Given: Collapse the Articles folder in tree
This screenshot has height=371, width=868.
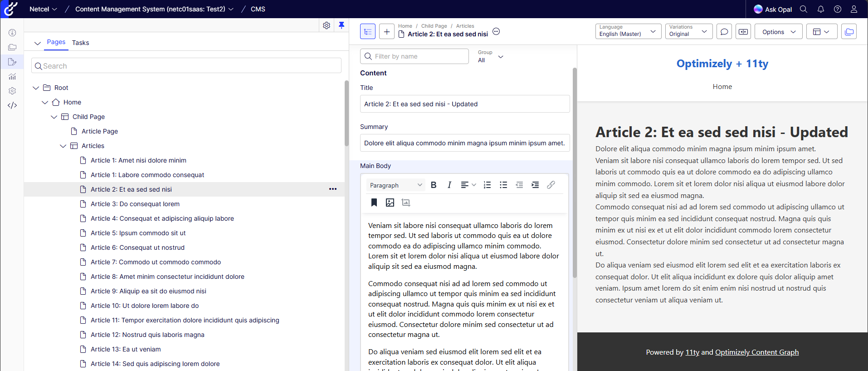Looking at the screenshot, I should coord(63,146).
